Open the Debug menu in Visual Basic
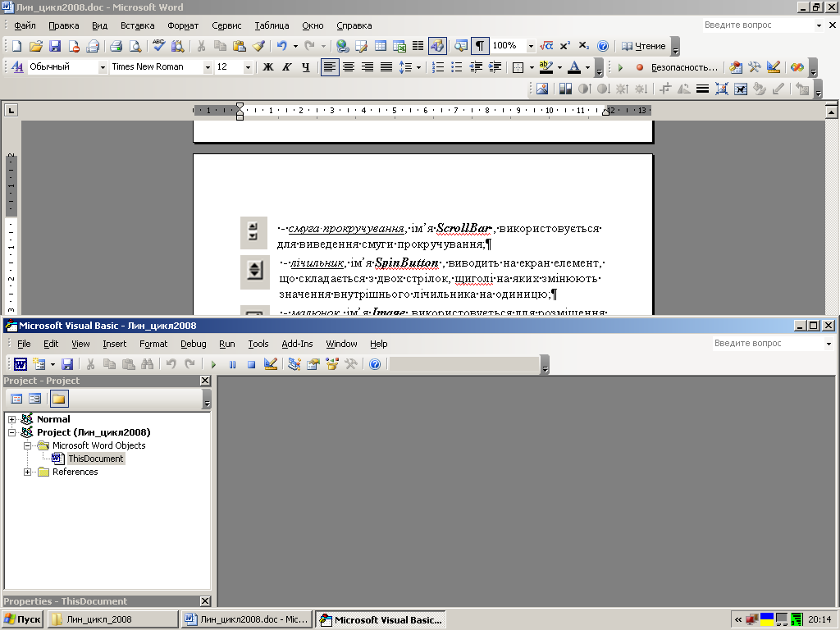This screenshot has width=840, height=630. click(193, 344)
